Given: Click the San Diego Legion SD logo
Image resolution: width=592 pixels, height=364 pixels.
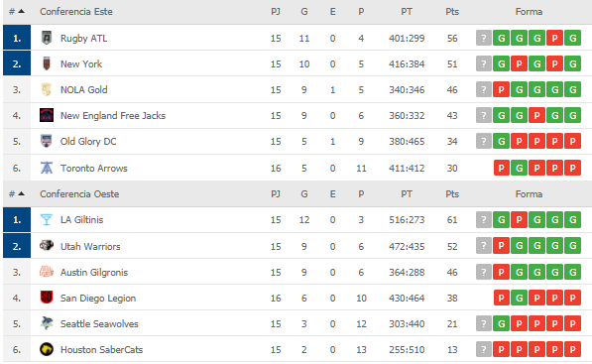Looking at the screenshot, I should coord(47,298).
